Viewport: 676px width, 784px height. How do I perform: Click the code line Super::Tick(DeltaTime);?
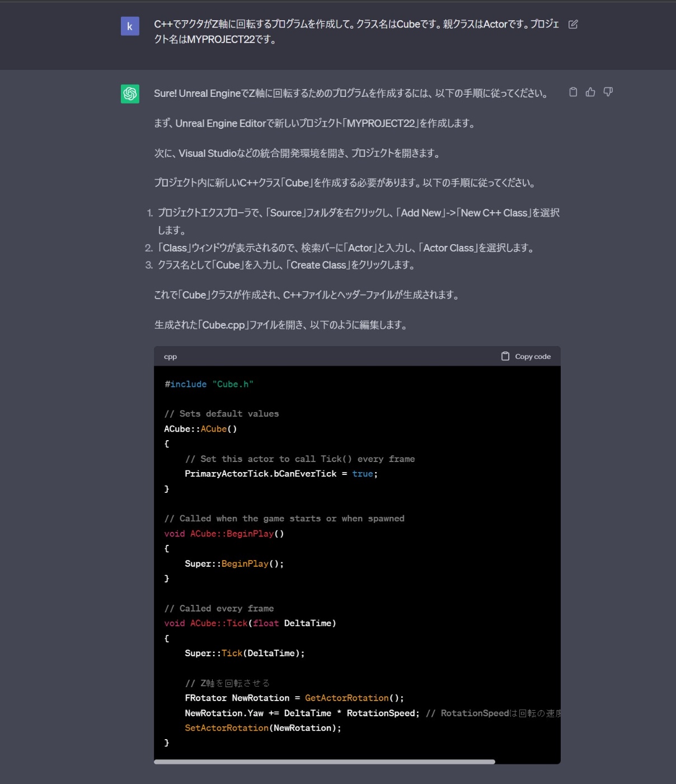(x=245, y=653)
